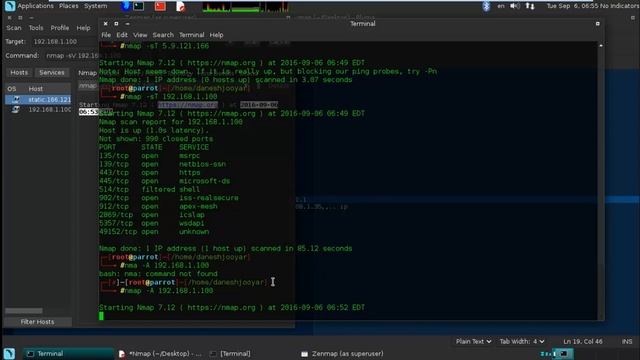This screenshot has height=360, width=640.
Task: Click OS icon next to 192.168.1.100 host
Action: click(x=16, y=110)
